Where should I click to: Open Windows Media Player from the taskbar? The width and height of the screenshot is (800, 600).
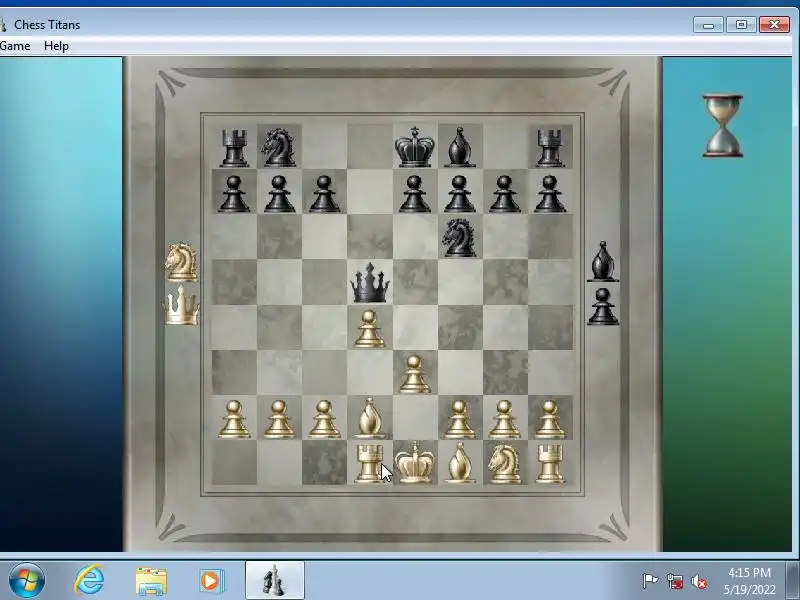click(x=211, y=581)
